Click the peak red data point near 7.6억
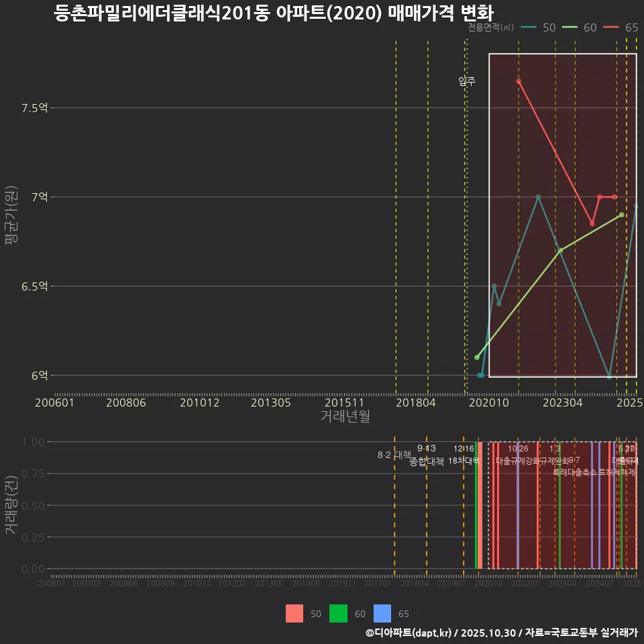 tap(519, 80)
